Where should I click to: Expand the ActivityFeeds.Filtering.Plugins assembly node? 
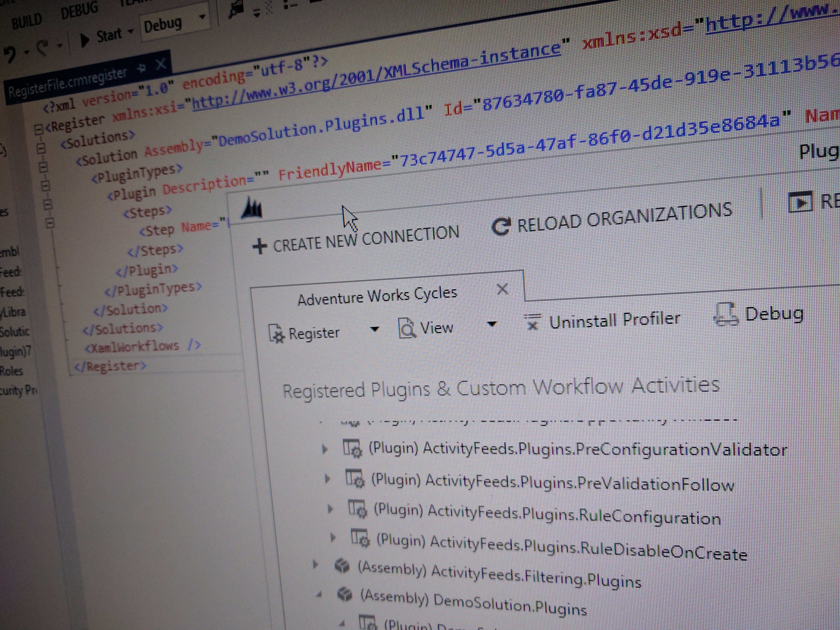point(315,565)
